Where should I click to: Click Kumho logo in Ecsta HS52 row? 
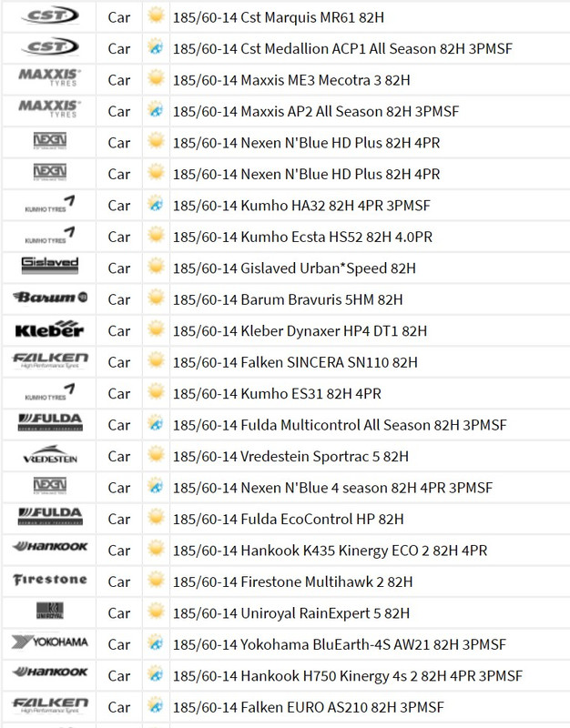pyautogui.click(x=50, y=236)
